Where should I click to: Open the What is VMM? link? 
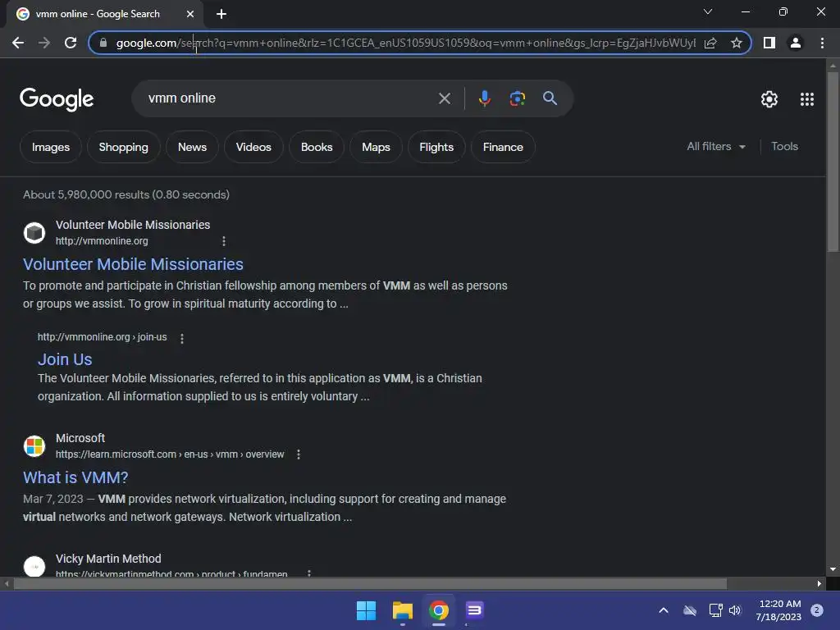(75, 477)
